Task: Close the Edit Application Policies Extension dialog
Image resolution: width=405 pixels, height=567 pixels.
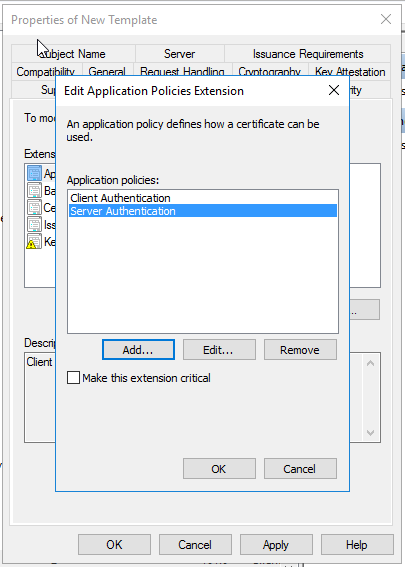Action: (x=334, y=90)
